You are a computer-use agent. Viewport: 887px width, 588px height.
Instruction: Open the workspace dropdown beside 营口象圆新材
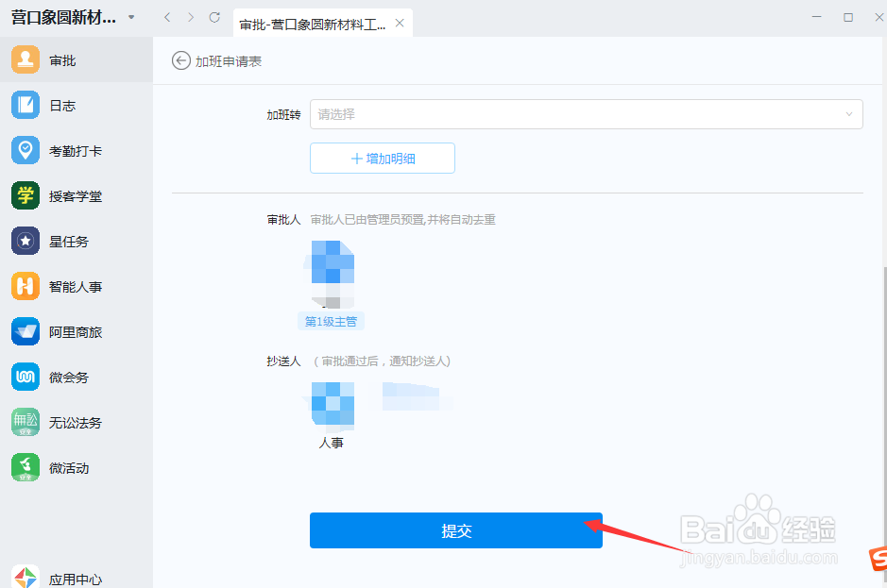[131, 16]
